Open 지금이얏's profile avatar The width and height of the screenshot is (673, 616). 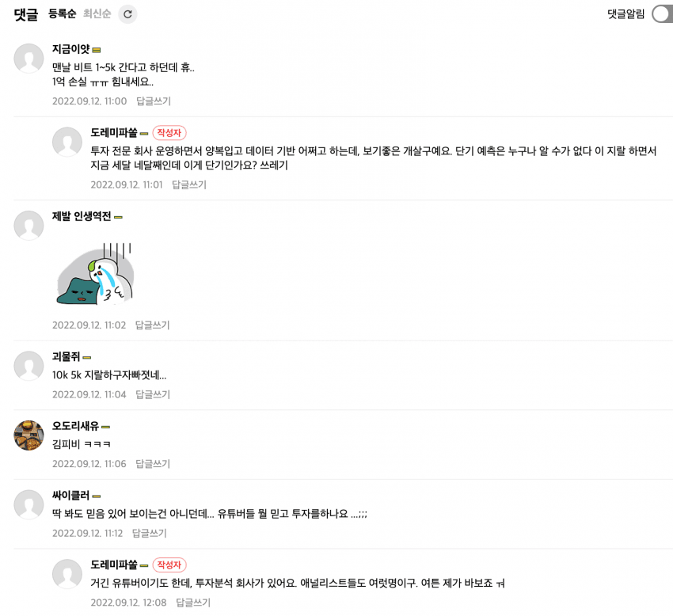29,58
